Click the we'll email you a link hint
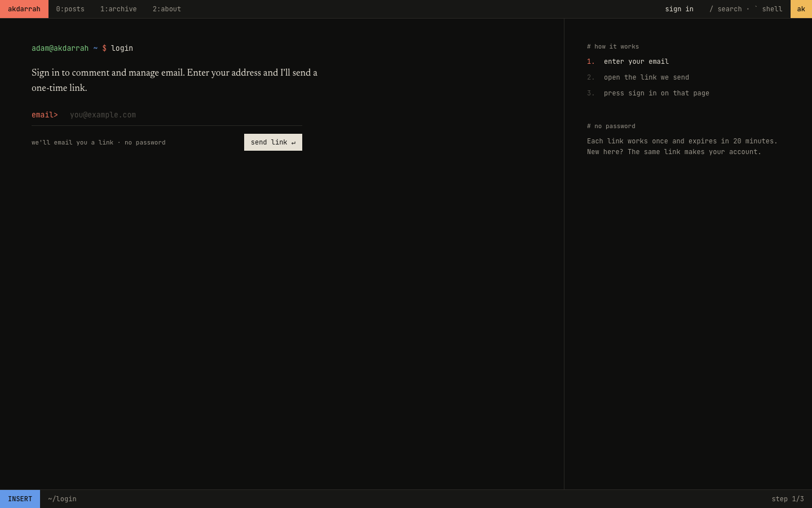Screen dimensions: 812x508 (99, 142)
